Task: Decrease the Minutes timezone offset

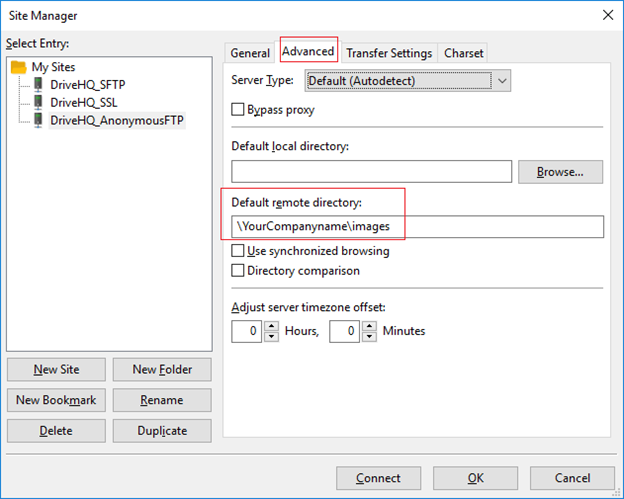Action: click(x=369, y=336)
